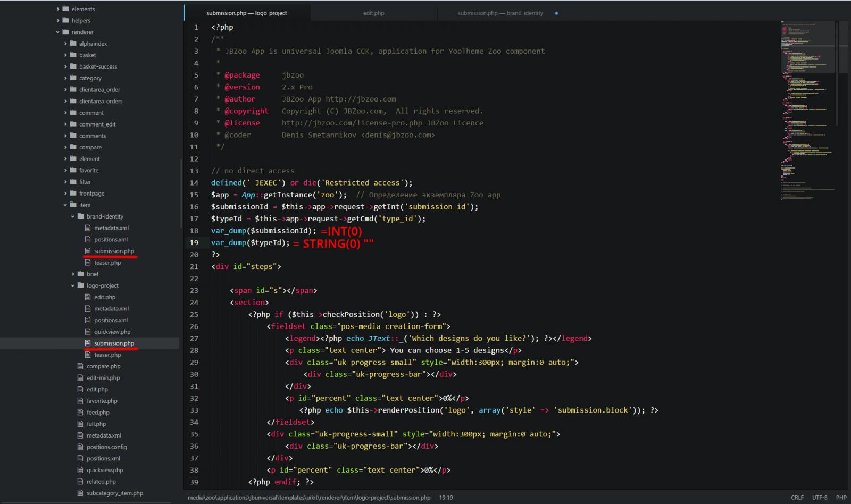The image size is (851, 504).
Task: Open the submission.php — brand-identity tab
Action: [x=500, y=13]
